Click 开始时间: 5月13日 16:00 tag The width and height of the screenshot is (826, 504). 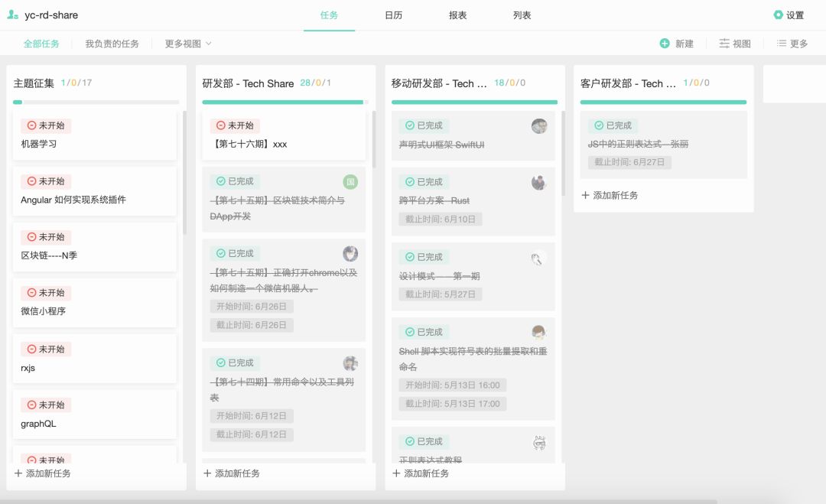[x=453, y=385]
